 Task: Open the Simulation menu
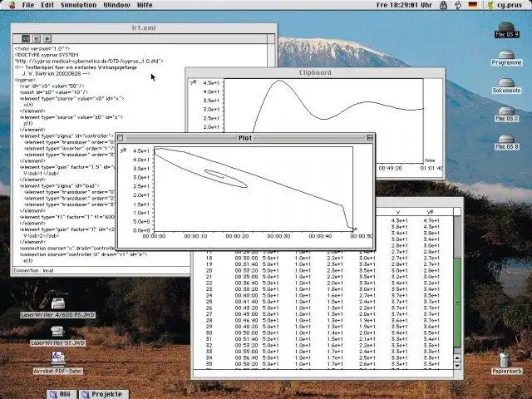tap(79, 5)
